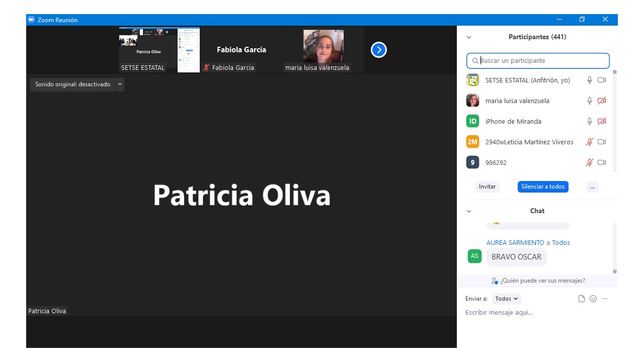Image resolution: width=644 pixels, height=362 pixels.
Task: Click camera-off icon for iPhone de Miranda
Action: [602, 121]
